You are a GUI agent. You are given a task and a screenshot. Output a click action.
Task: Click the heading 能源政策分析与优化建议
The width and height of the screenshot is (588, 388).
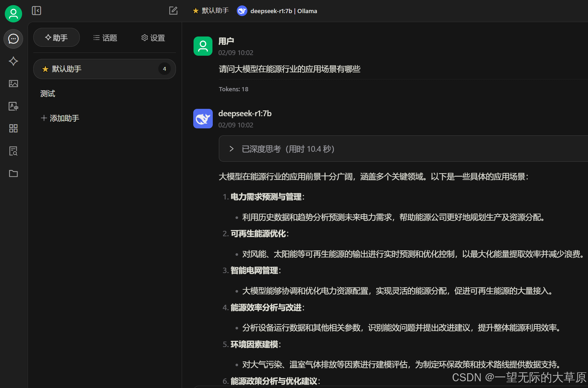274,381
